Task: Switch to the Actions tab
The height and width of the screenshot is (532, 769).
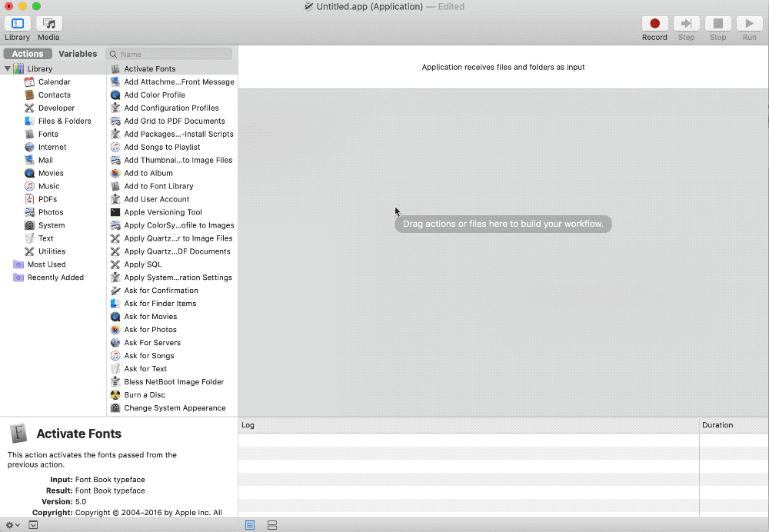Action: pos(28,54)
